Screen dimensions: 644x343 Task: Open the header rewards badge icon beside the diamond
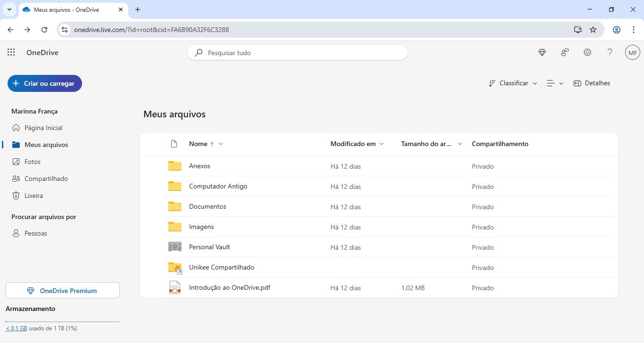565,53
